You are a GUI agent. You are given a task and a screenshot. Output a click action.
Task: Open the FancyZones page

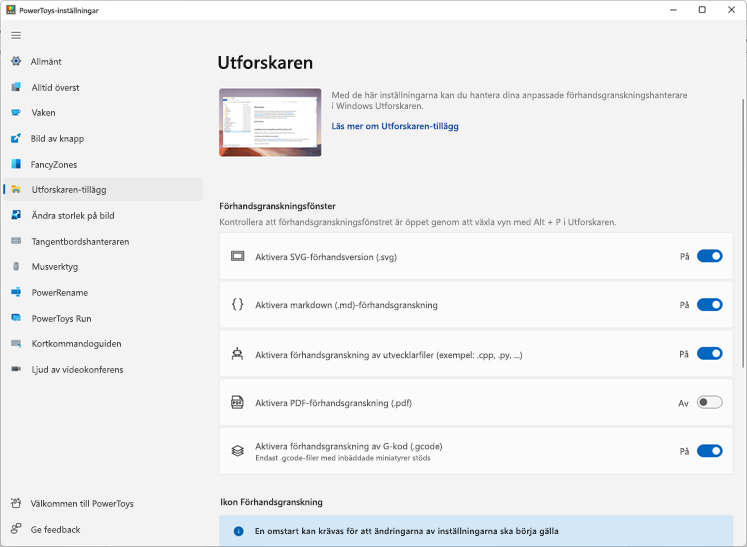pyautogui.click(x=103, y=164)
